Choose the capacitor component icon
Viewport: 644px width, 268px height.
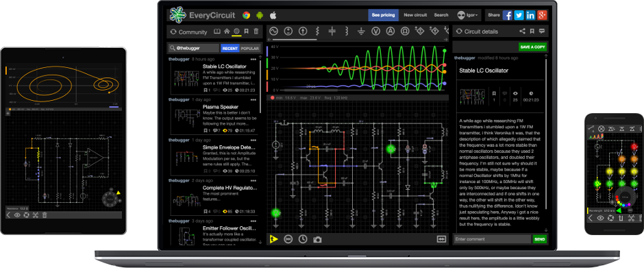tap(332, 32)
